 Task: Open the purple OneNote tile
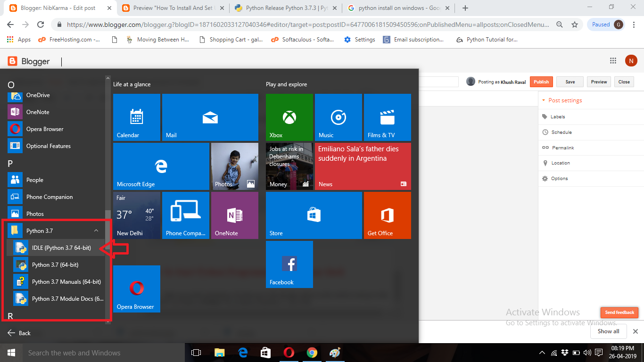point(235,215)
